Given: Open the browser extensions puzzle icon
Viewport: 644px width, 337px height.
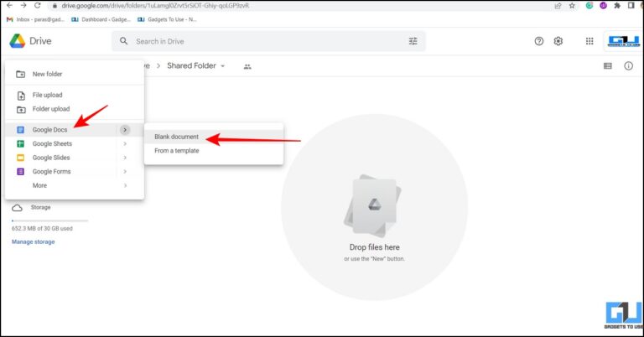Looking at the screenshot, I should tap(617, 6).
